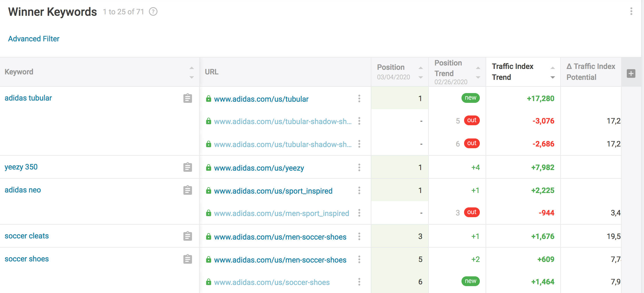Open the clipboard icon for soccer cleats

188,236
